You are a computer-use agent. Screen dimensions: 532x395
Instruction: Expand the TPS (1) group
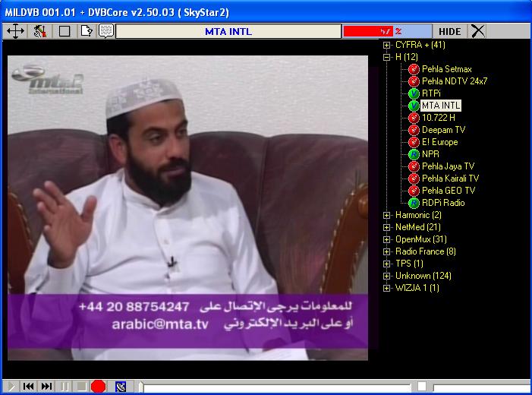[386, 264]
